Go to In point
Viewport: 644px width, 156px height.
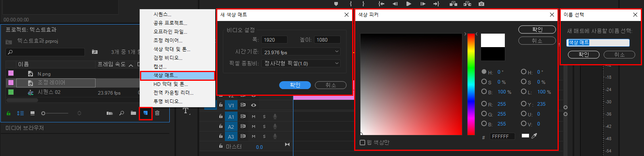(x=381, y=4)
